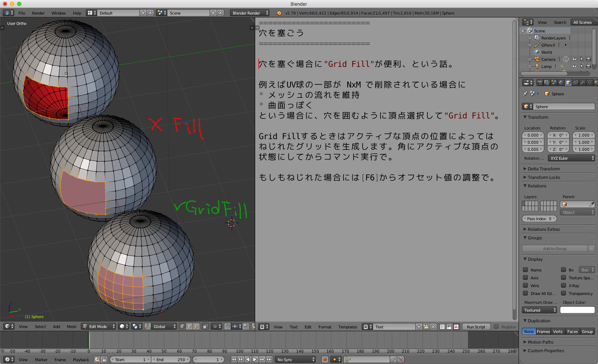Viewport: 598px width, 364px height.
Task: Delete scene with X next to Scene field
Action: (x=220, y=13)
